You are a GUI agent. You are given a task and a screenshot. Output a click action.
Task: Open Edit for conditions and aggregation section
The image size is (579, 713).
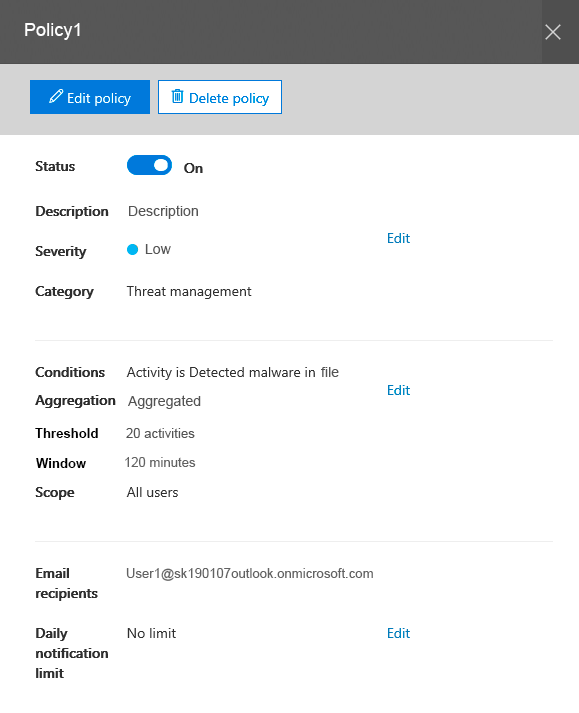pos(398,390)
